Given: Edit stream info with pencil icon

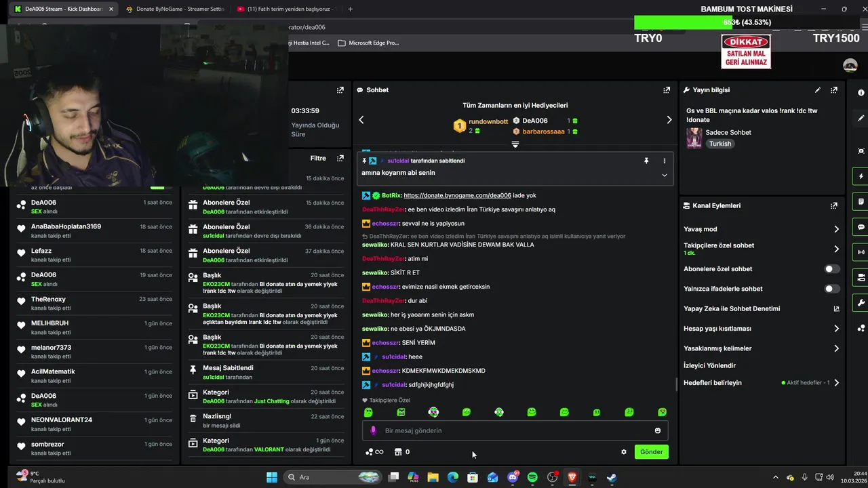Looking at the screenshot, I should click(818, 89).
